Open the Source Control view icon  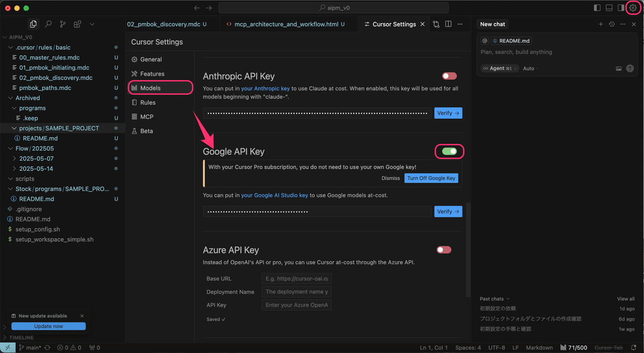click(x=63, y=24)
